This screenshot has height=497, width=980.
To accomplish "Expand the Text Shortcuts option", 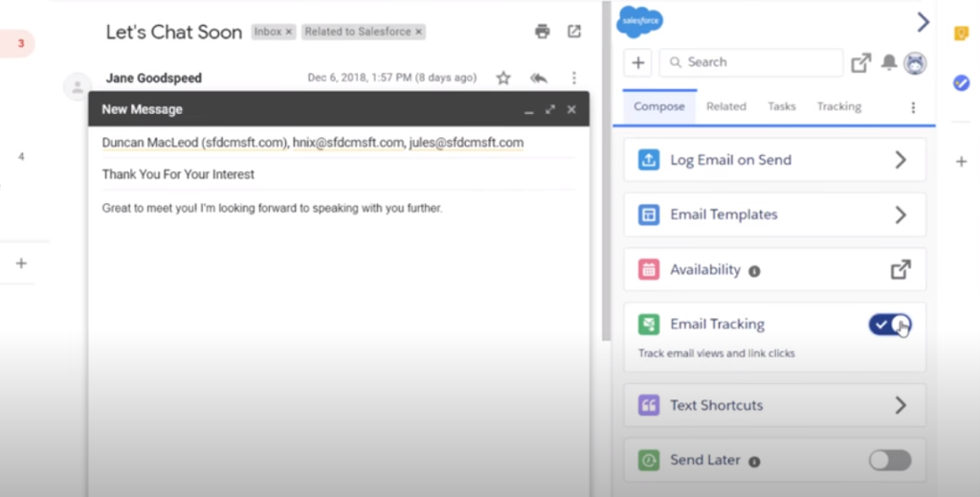I will [900, 405].
